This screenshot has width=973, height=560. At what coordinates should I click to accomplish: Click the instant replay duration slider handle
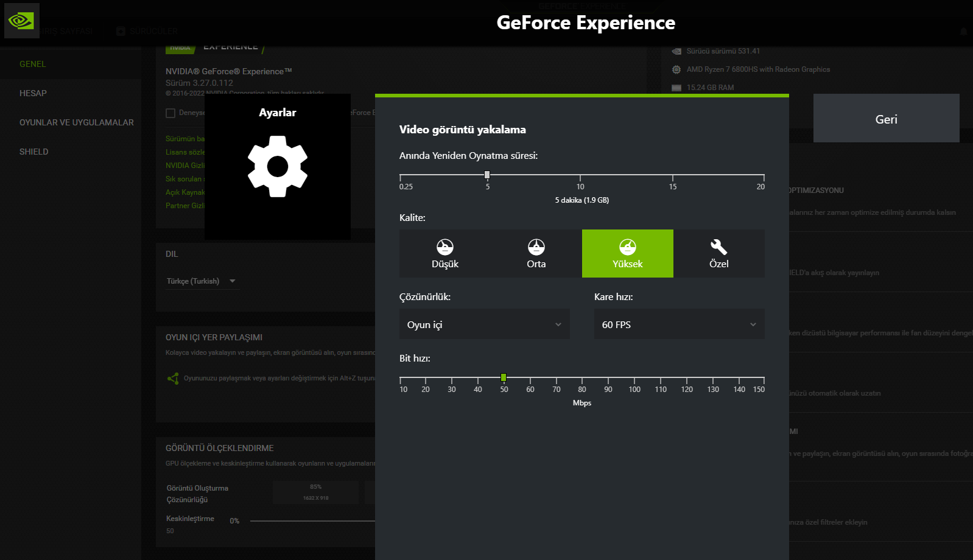(x=487, y=175)
